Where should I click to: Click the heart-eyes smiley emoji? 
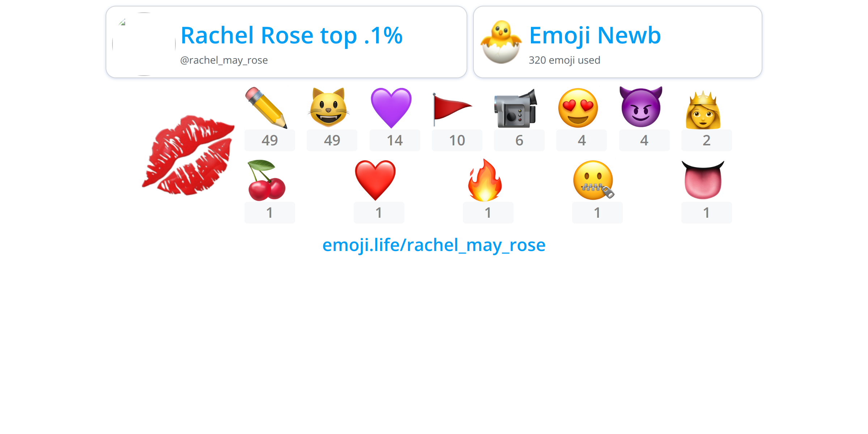[578, 108]
